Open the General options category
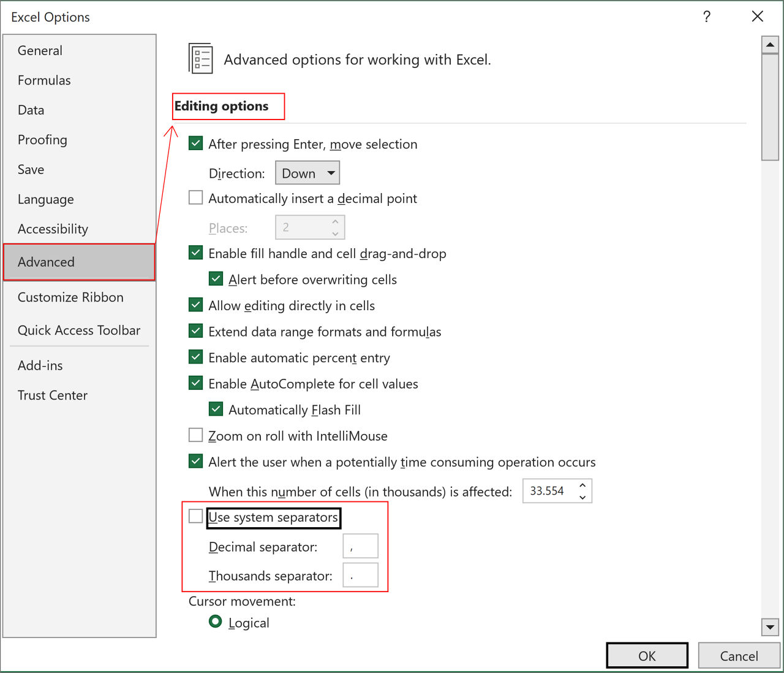The image size is (784, 673). click(x=40, y=51)
